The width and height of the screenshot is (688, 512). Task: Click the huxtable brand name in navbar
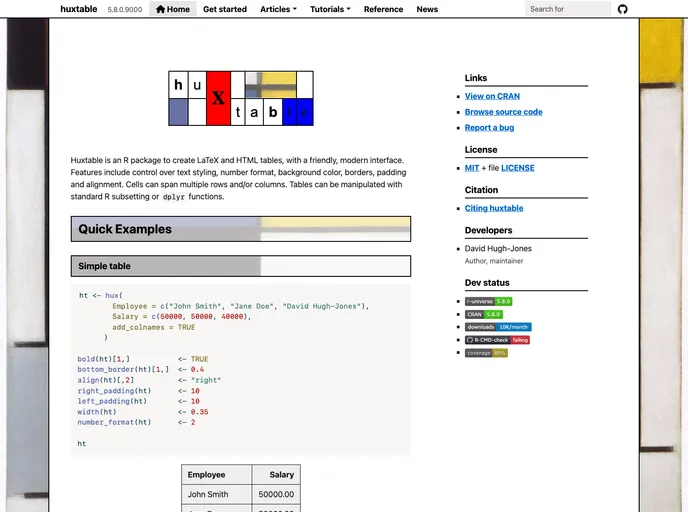click(79, 9)
